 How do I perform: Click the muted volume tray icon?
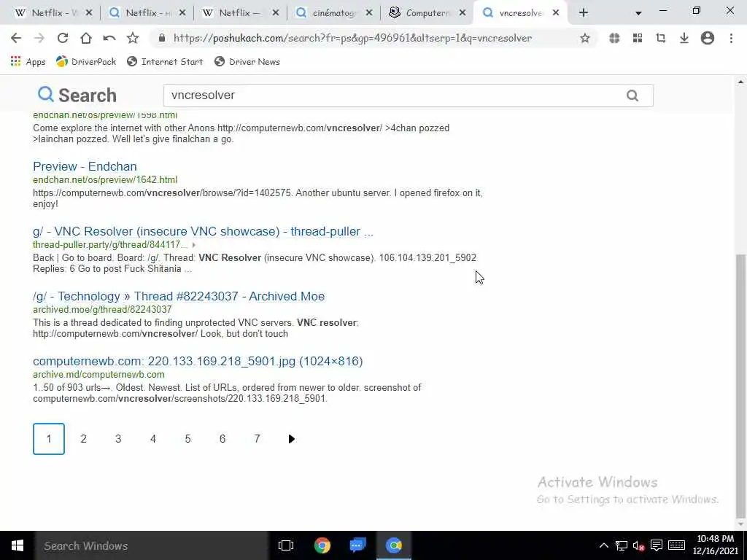click(x=639, y=545)
